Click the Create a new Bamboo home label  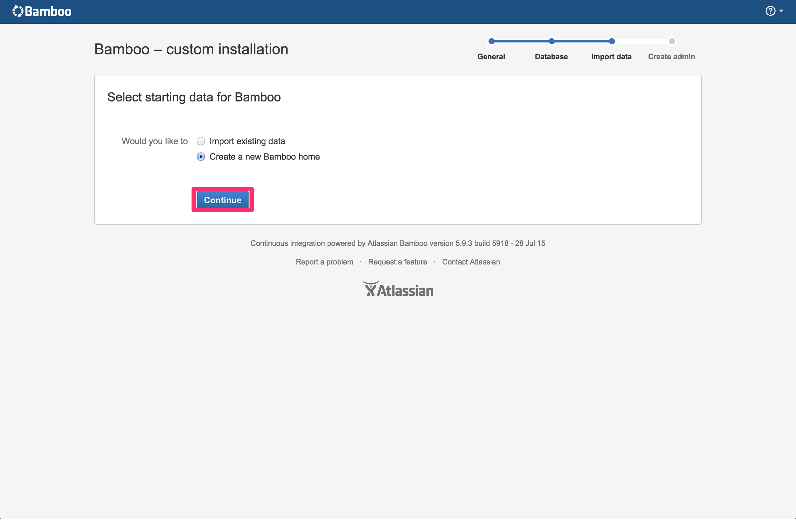(x=264, y=157)
